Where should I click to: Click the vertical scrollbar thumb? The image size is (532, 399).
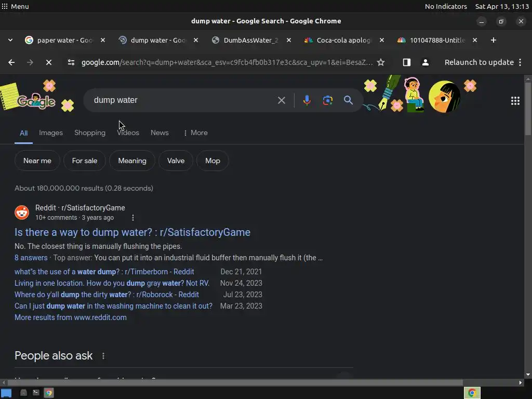528,109
